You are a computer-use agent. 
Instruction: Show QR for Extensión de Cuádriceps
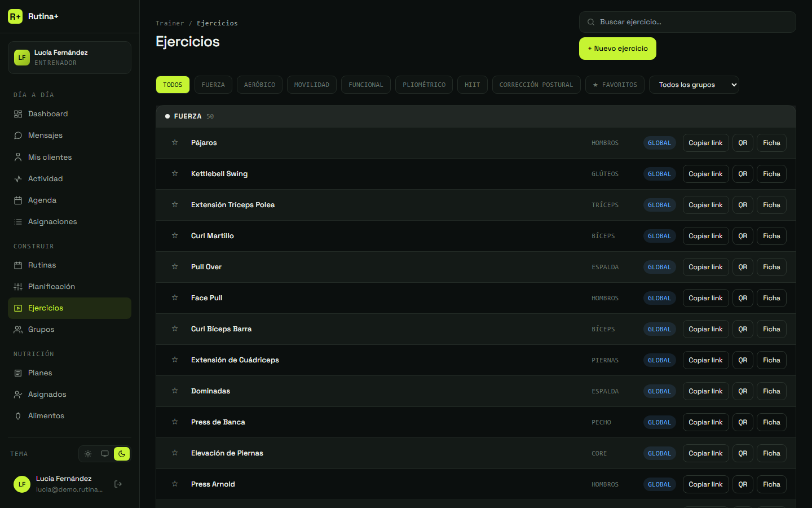[x=743, y=360]
